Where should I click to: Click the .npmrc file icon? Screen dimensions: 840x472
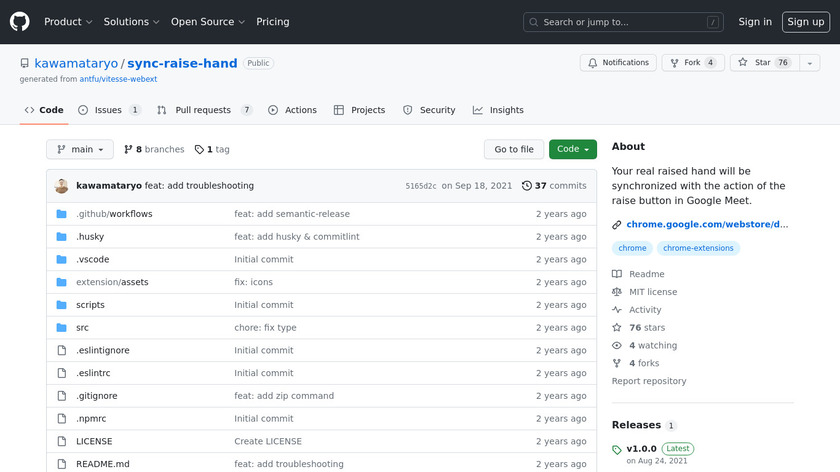coord(62,418)
